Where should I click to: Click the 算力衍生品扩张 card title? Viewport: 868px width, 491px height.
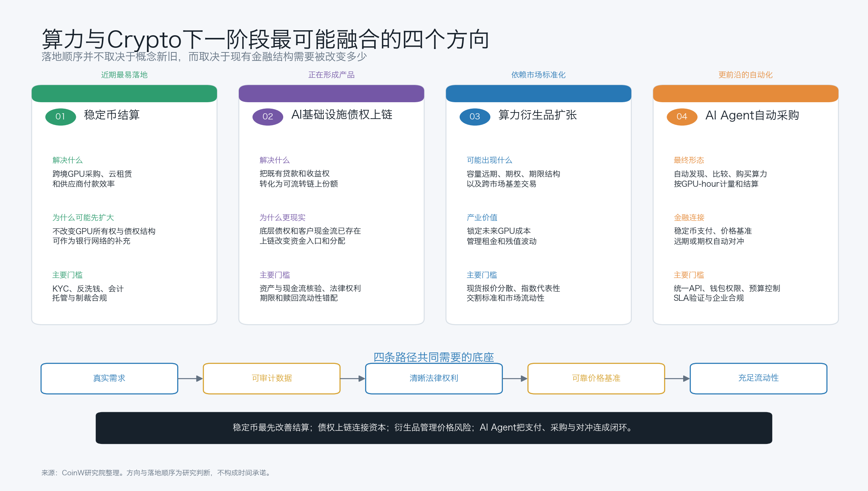point(537,115)
